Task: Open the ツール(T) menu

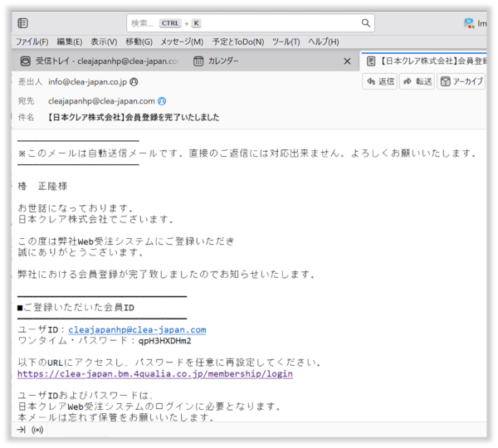Action: [x=286, y=42]
